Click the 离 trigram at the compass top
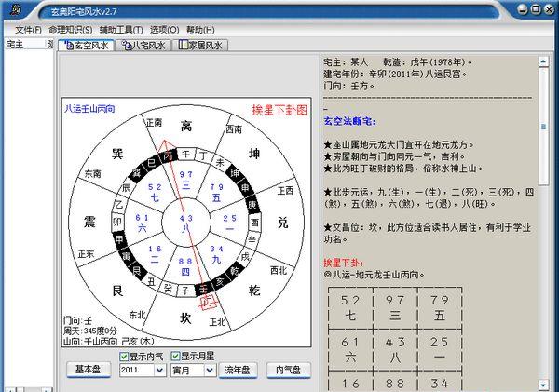This screenshot has height=392, width=559. [186, 127]
